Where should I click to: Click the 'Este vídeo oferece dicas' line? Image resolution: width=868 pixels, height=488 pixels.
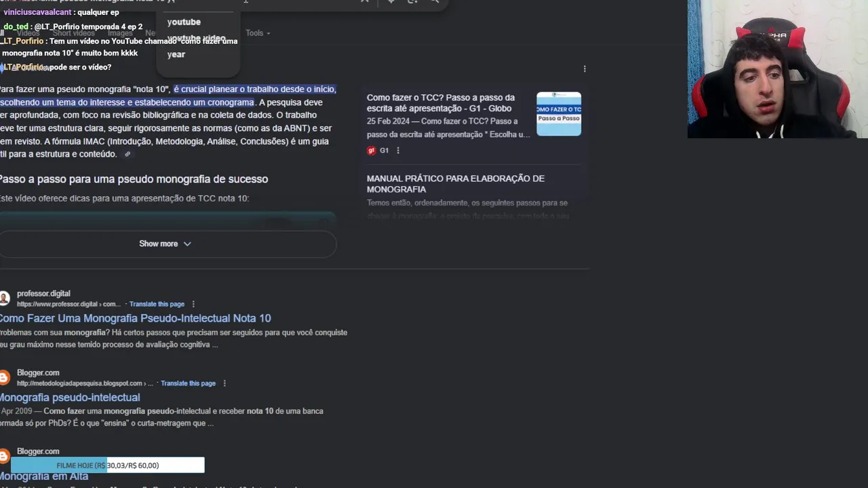pos(124,199)
